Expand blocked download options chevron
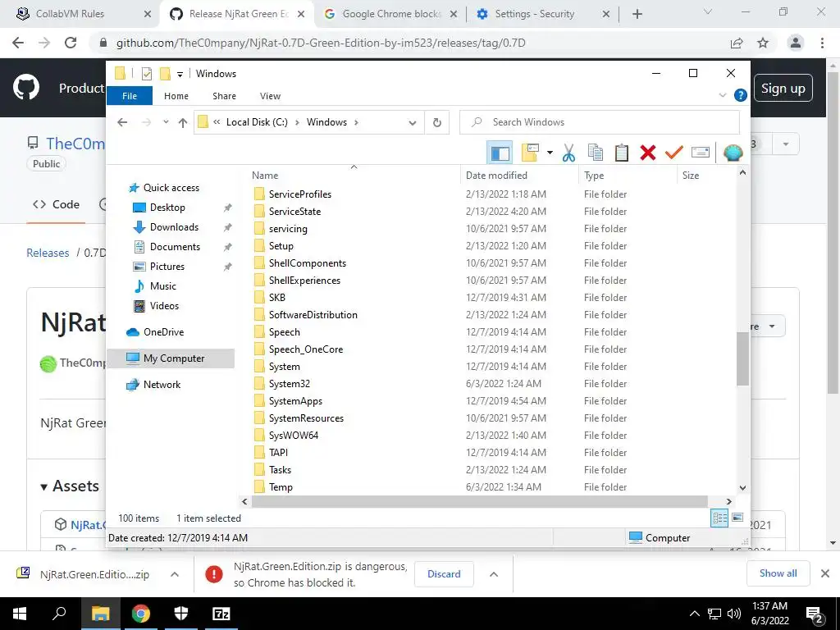 click(494, 574)
